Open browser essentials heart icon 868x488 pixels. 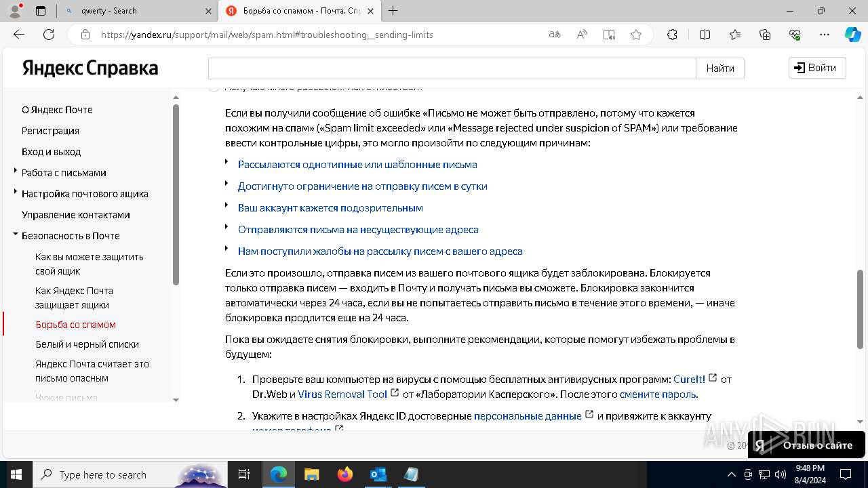coord(795,35)
